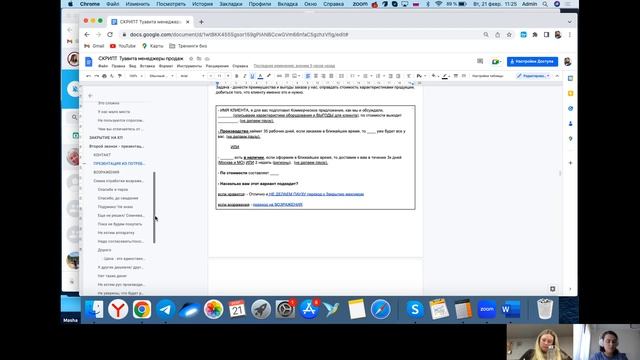Click the outline panel scrollbar

(x=154, y=207)
